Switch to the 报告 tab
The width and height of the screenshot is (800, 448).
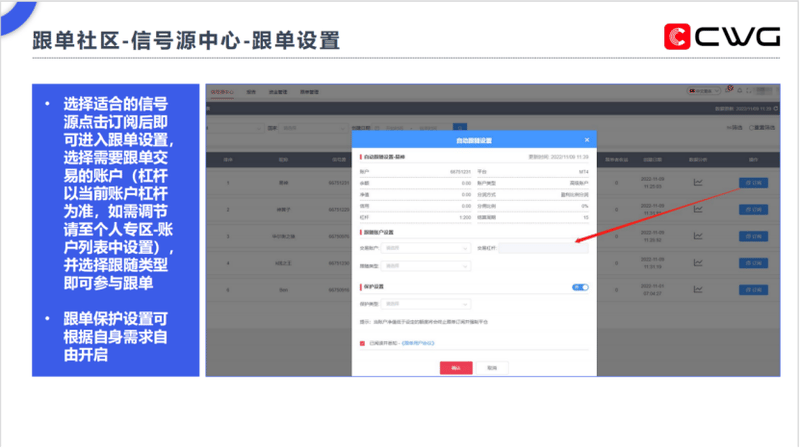point(251,92)
